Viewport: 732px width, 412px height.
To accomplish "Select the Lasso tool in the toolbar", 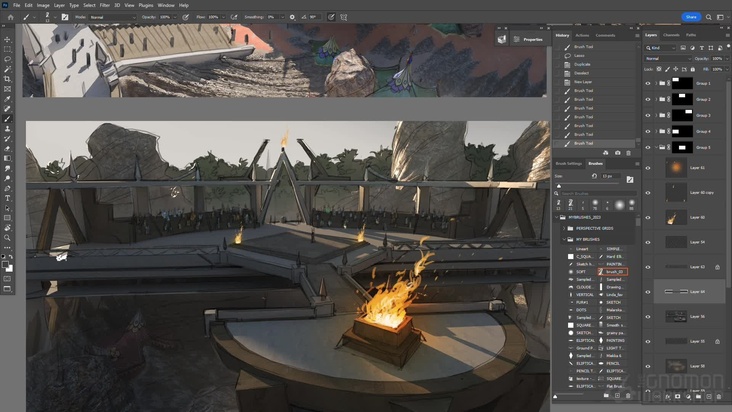I will click(x=7, y=59).
